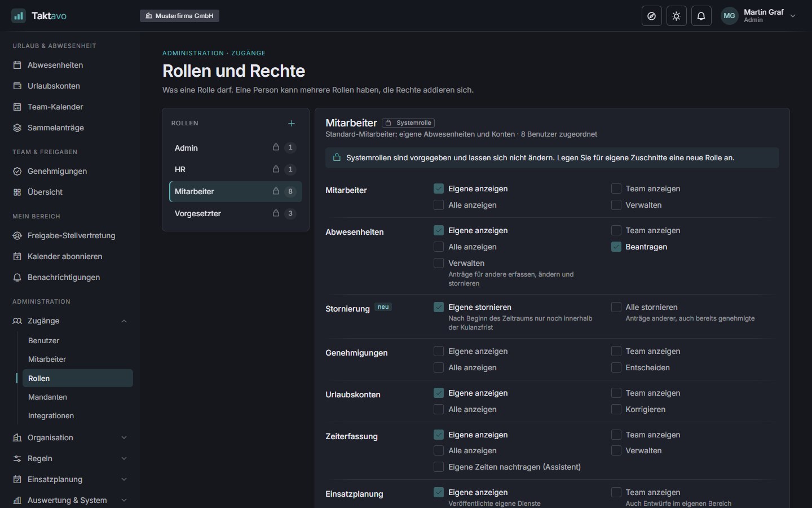Open Benutzer in the Zugänge submenu
Screen dimensions: 812x508
tap(78, 341)
